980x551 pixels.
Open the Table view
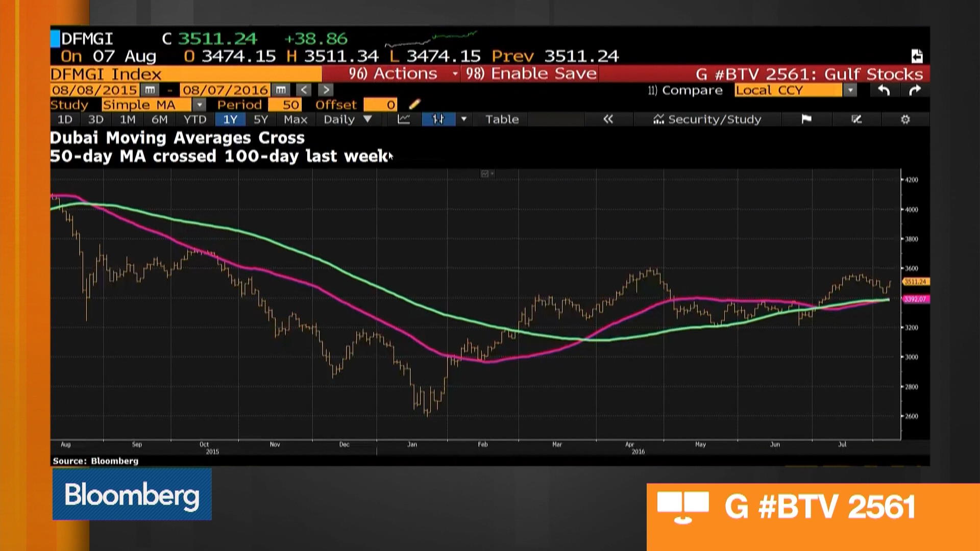coord(502,119)
